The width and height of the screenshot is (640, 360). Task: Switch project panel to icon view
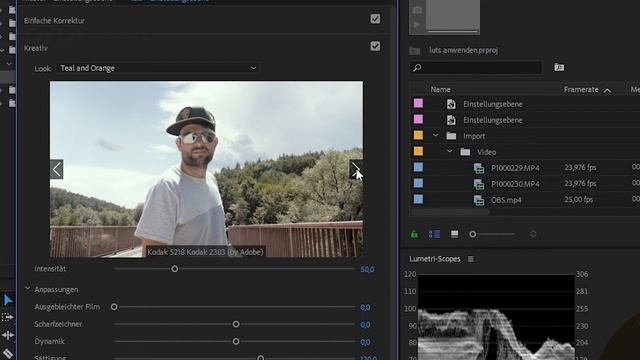coord(454,234)
